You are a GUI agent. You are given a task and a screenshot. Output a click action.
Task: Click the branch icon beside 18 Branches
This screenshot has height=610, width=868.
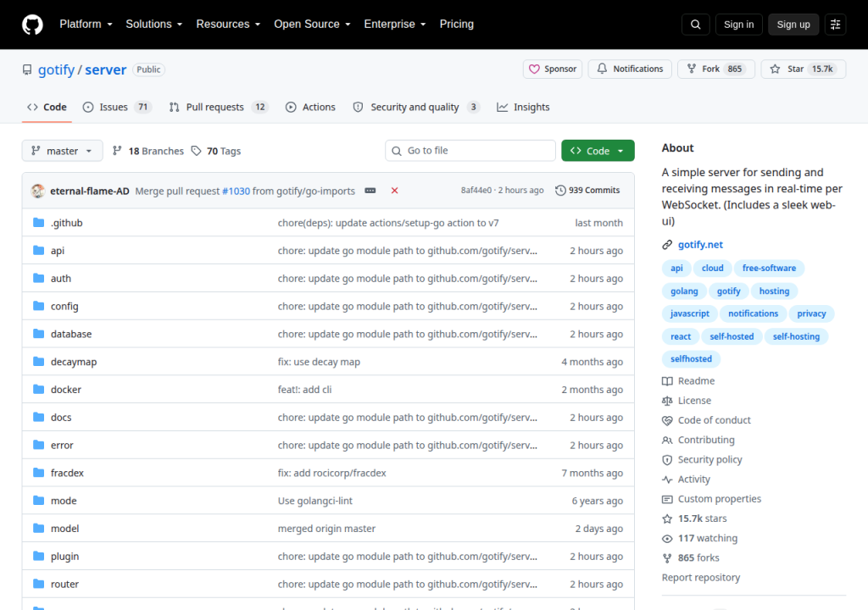117,151
